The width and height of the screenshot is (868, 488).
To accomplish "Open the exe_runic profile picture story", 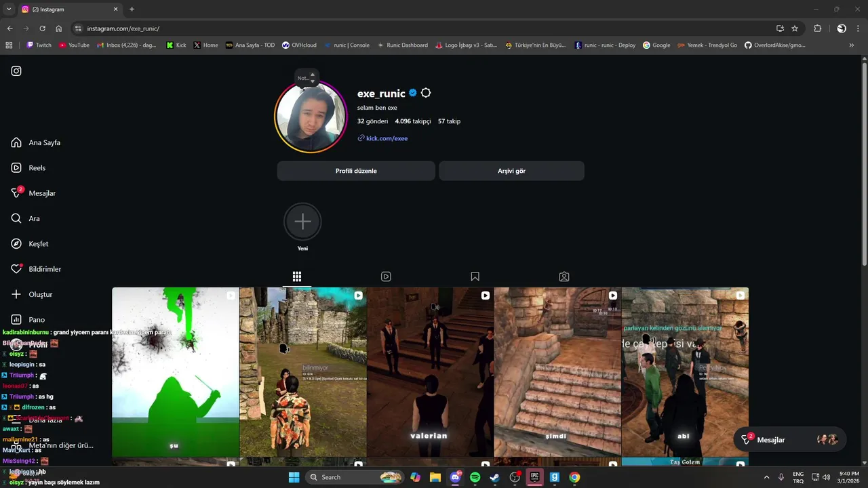I will point(311,117).
